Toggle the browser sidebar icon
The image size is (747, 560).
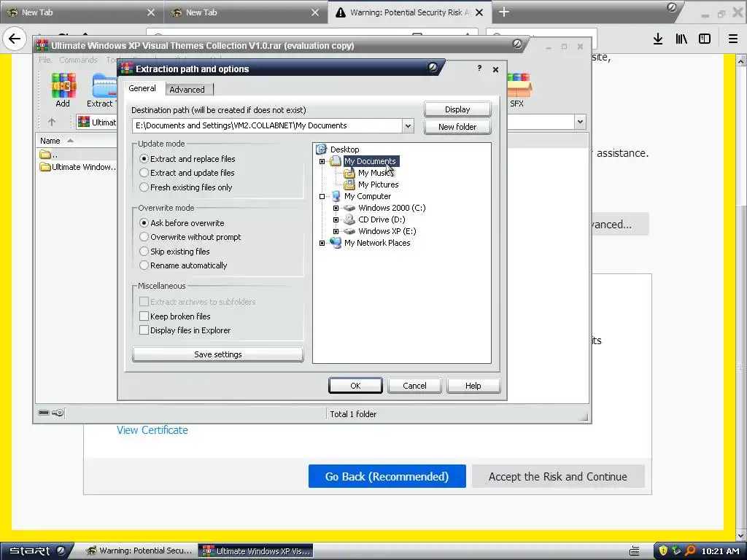[705, 39]
